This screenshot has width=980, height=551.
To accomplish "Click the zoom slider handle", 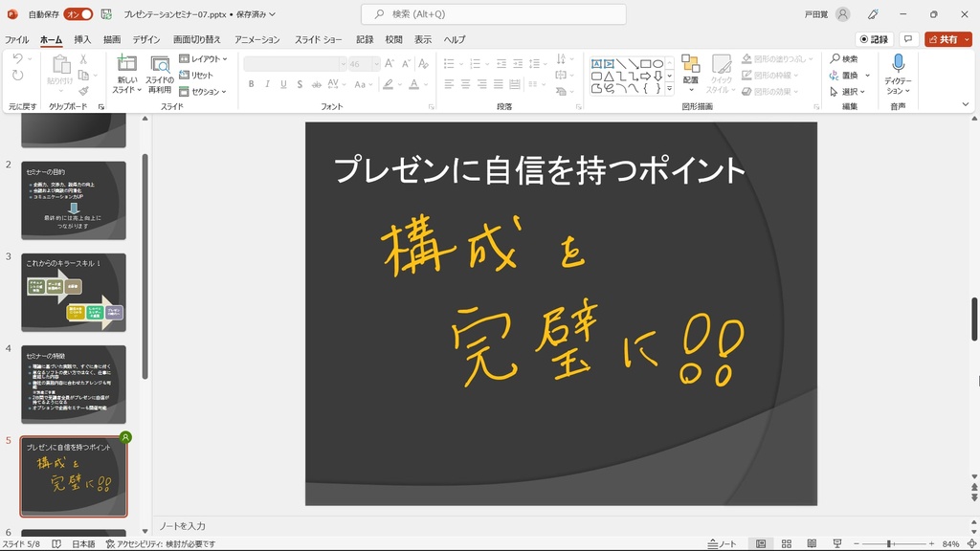I will click(889, 544).
